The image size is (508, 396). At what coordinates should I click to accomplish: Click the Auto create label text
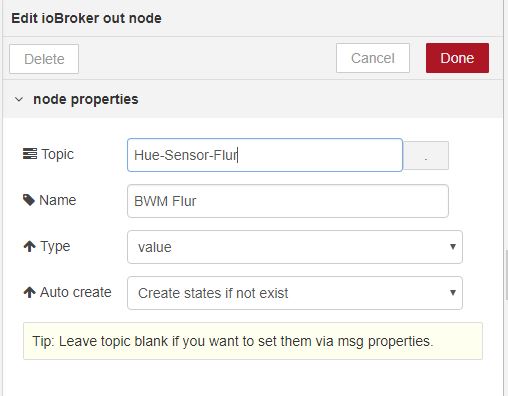click(76, 292)
